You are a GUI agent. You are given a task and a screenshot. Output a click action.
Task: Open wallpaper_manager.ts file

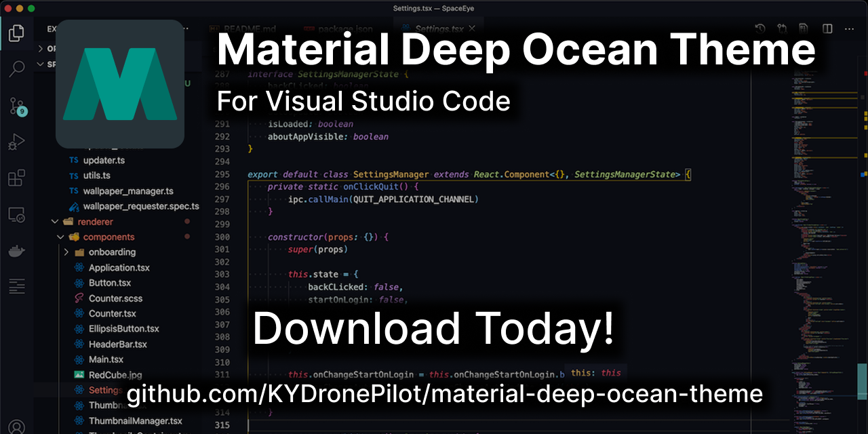[128, 191]
